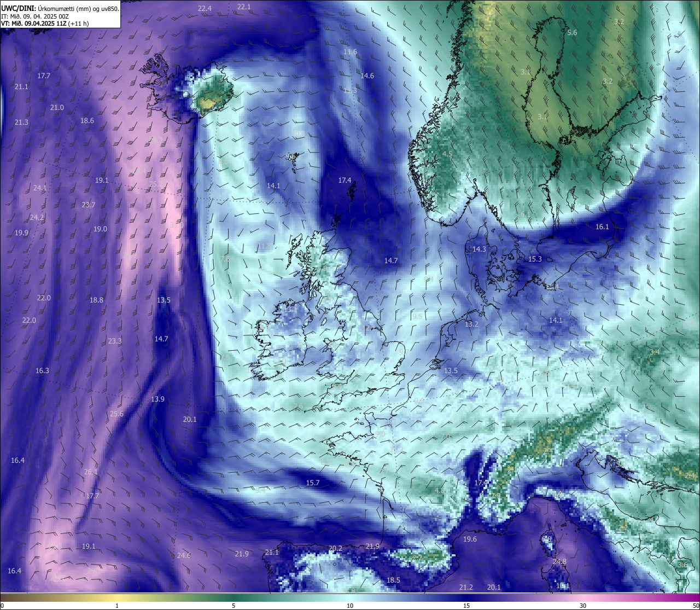700x610 pixels.
Task: Click the 3.6 value in the bottom-right corner
Action: click(x=682, y=565)
